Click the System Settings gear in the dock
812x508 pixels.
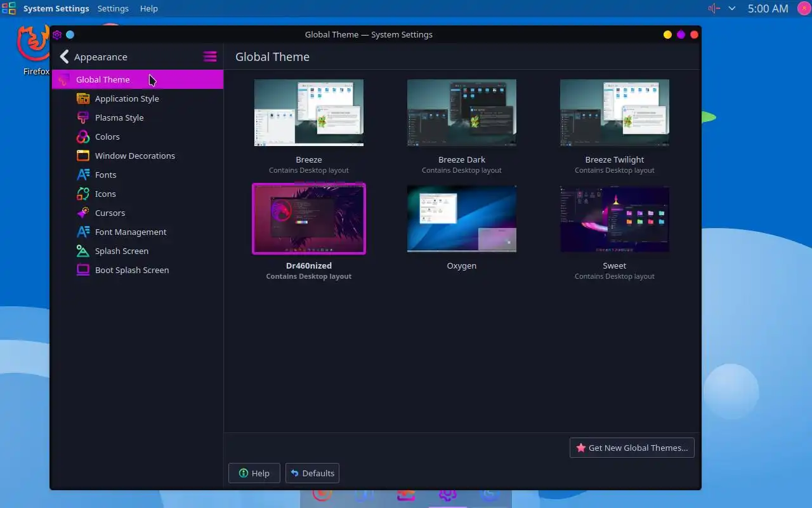(x=447, y=495)
